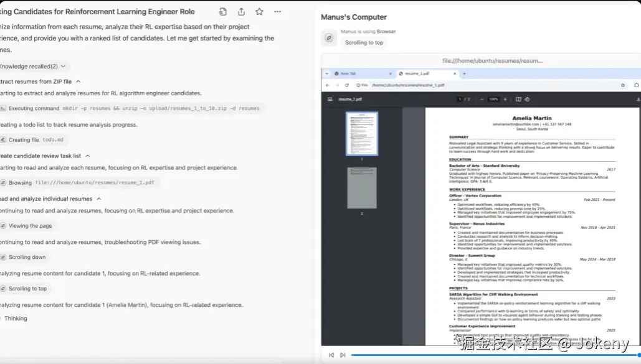Click the PDF fit to page icon
The image size is (641, 364).
pos(518,100)
